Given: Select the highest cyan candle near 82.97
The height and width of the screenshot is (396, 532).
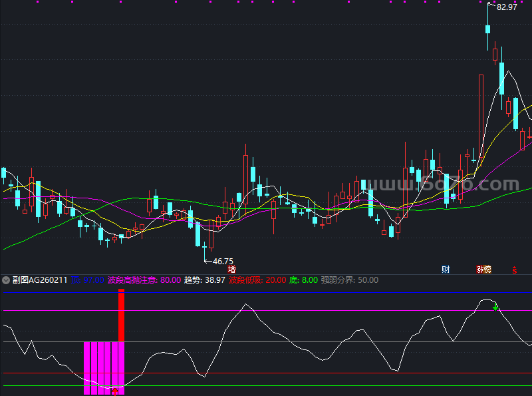Looking at the screenshot, I should pyautogui.click(x=487, y=29).
